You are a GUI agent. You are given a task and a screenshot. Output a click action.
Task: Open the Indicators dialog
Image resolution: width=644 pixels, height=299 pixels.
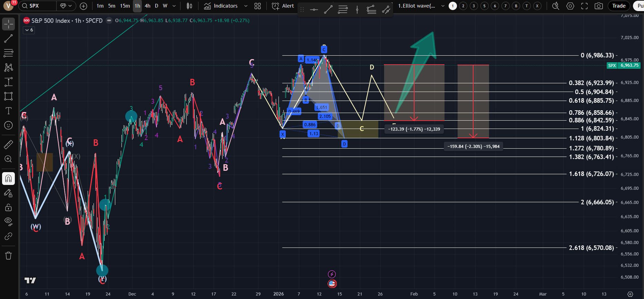pyautogui.click(x=221, y=6)
